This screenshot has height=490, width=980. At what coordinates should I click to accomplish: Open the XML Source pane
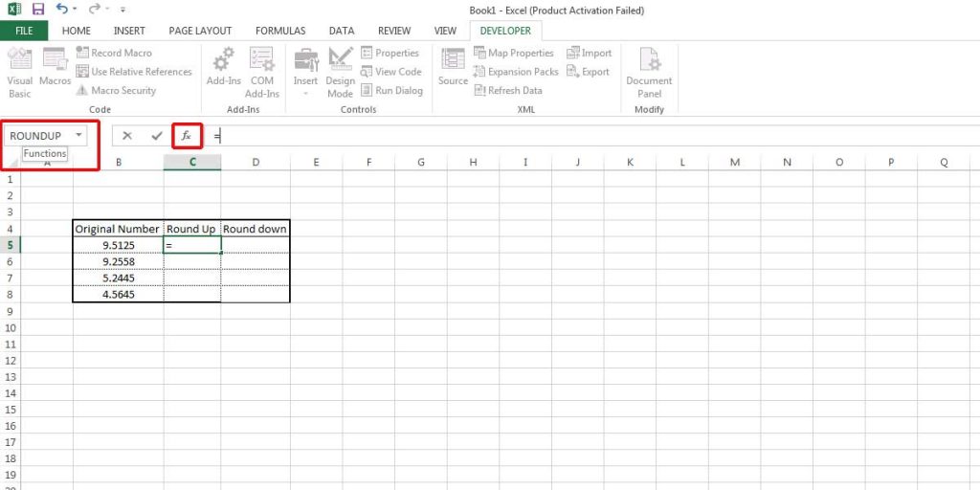pos(453,68)
